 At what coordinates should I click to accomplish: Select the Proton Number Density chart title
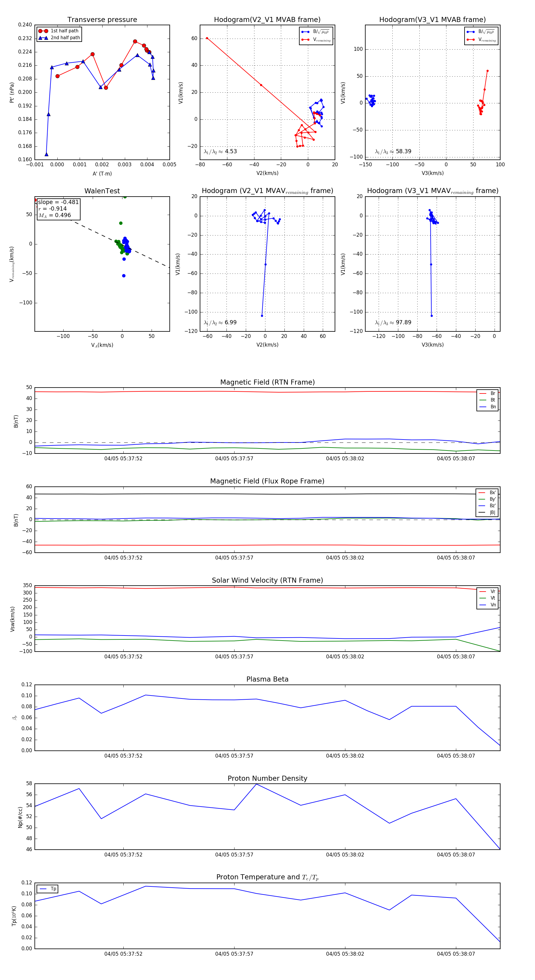point(267,778)
